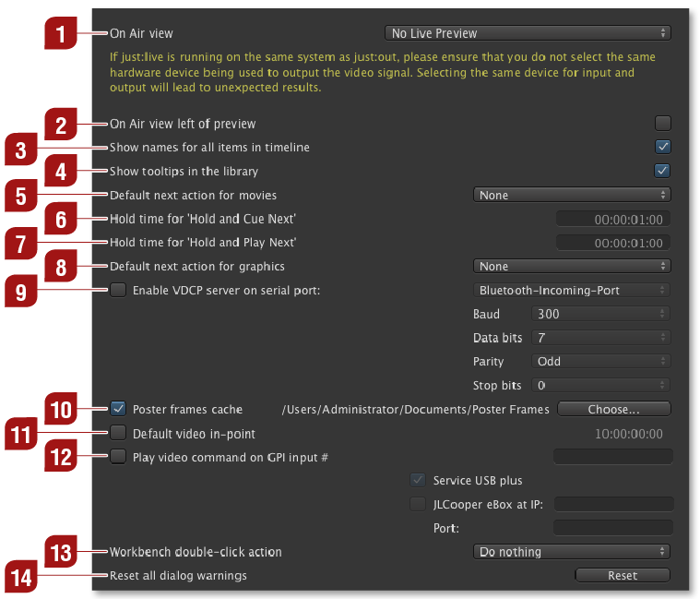Enable VDCP server on serial port checkbox
The image size is (700, 599).
tap(118, 290)
